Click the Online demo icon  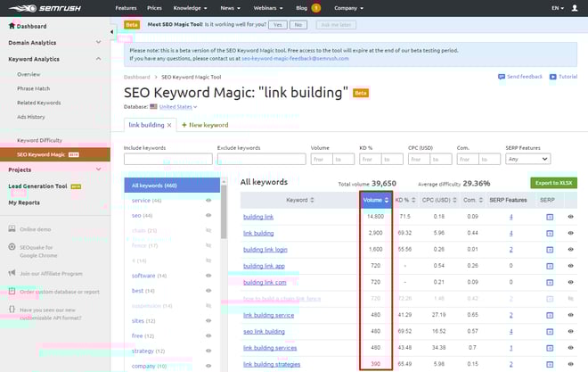coord(12,228)
